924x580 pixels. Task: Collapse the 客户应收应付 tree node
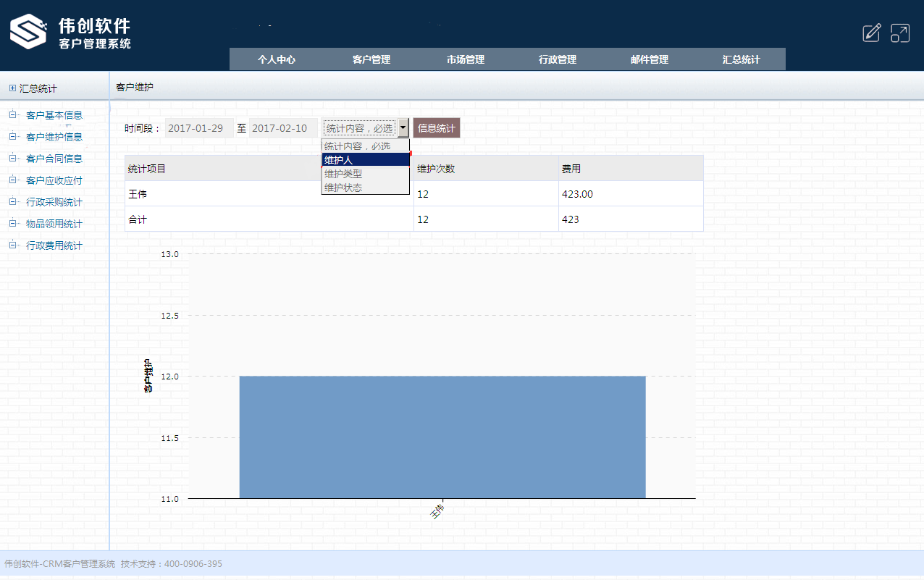pyautogui.click(x=12, y=180)
